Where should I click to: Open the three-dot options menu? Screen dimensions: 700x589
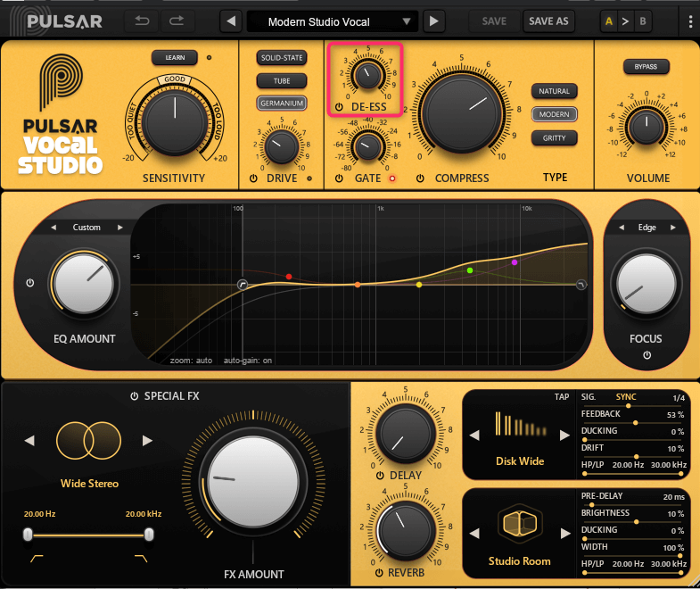pos(690,21)
